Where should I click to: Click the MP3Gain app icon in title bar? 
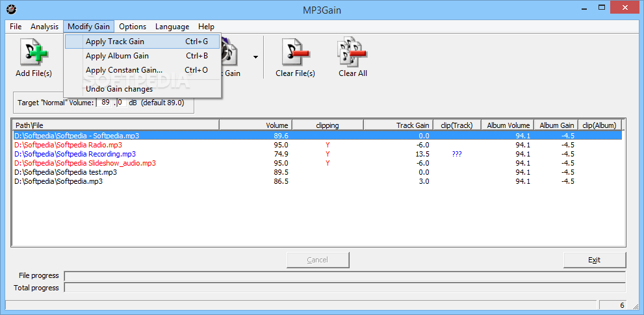(x=12, y=8)
